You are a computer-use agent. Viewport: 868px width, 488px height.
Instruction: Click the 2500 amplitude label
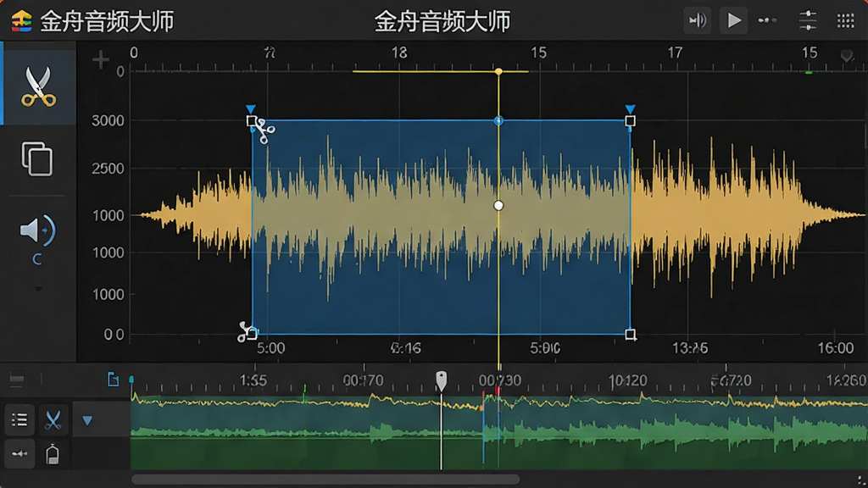tap(108, 169)
